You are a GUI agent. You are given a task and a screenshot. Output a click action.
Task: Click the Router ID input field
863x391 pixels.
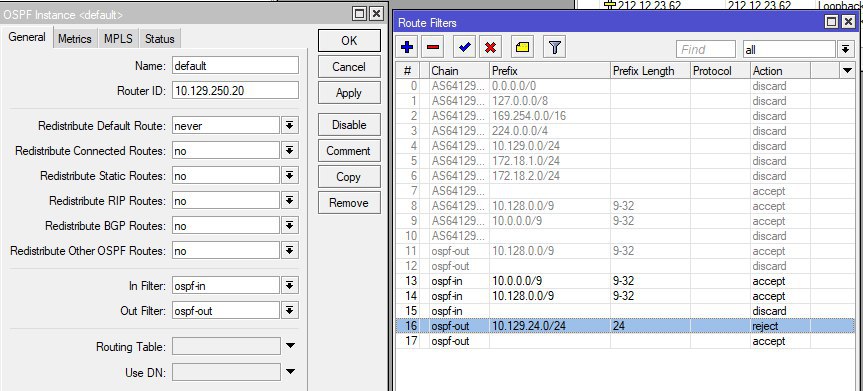pyautogui.click(x=235, y=90)
